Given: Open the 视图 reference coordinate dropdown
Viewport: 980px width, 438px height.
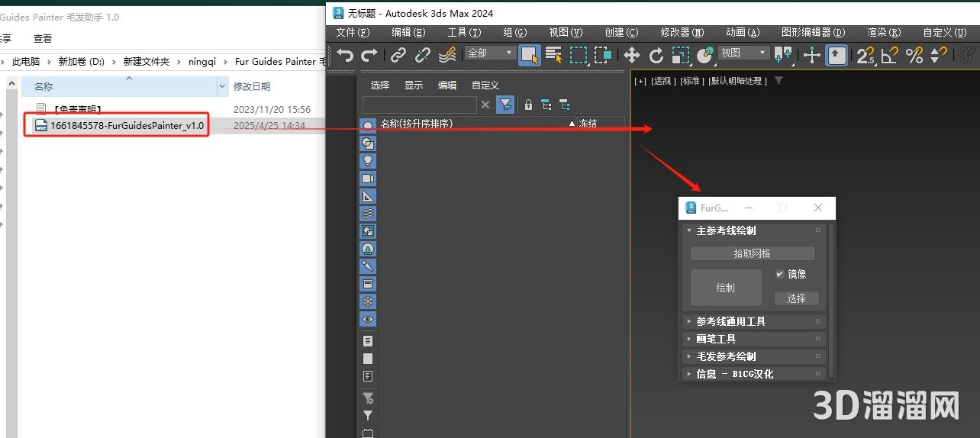Looking at the screenshot, I should pyautogui.click(x=743, y=53).
